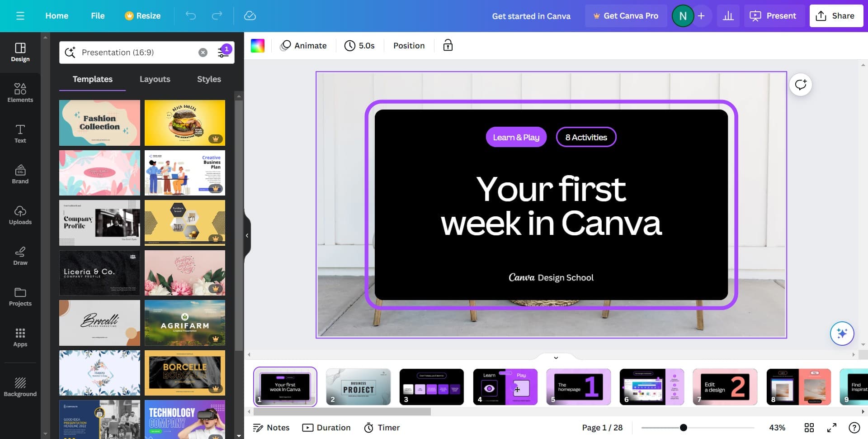Open the analytics bar chart icon

(x=728, y=16)
